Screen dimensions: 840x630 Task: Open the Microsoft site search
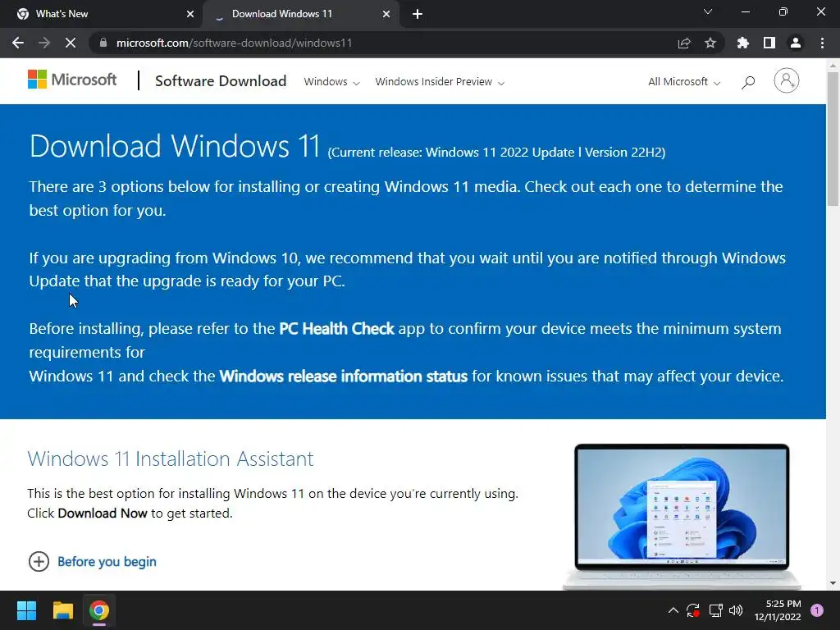click(748, 81)
